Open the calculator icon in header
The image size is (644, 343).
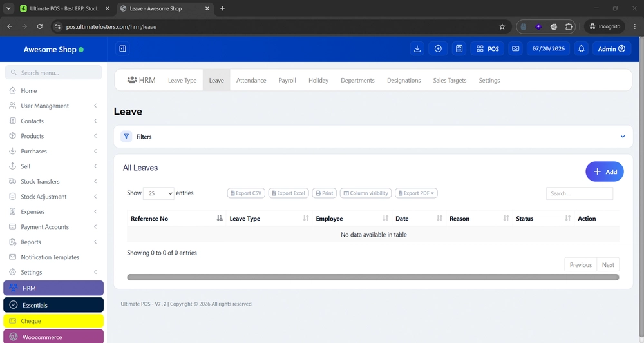[x=459, y=48]
